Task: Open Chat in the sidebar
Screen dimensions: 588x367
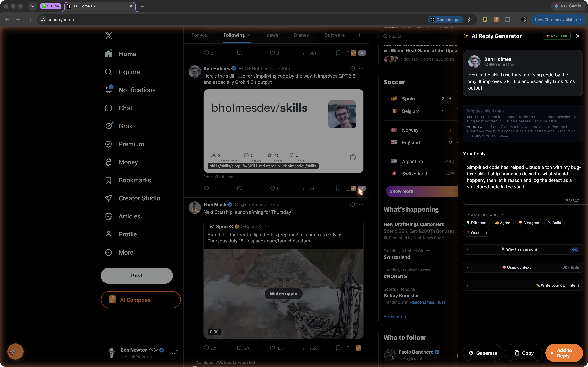Action: click(118, 108)
